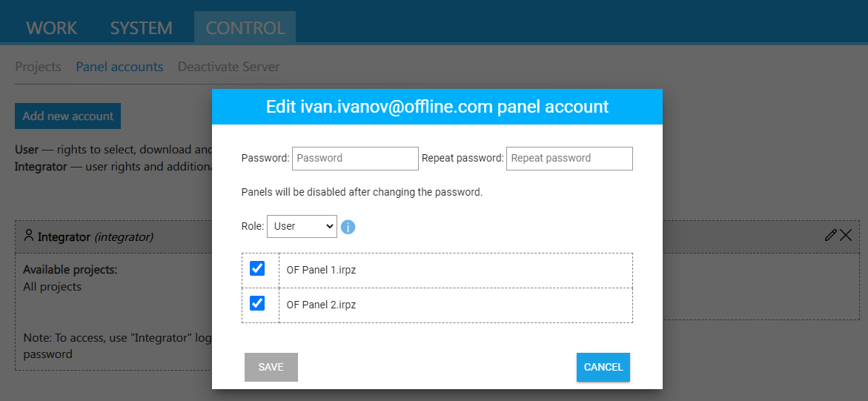Focus the Password input field
The image size is (868, 401).
(355, 158)
